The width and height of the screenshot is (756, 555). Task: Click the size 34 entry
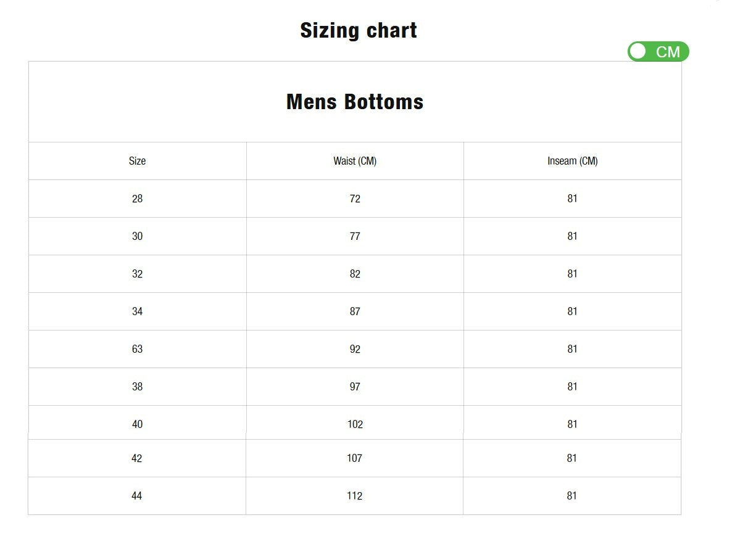(x=136, y=311)
